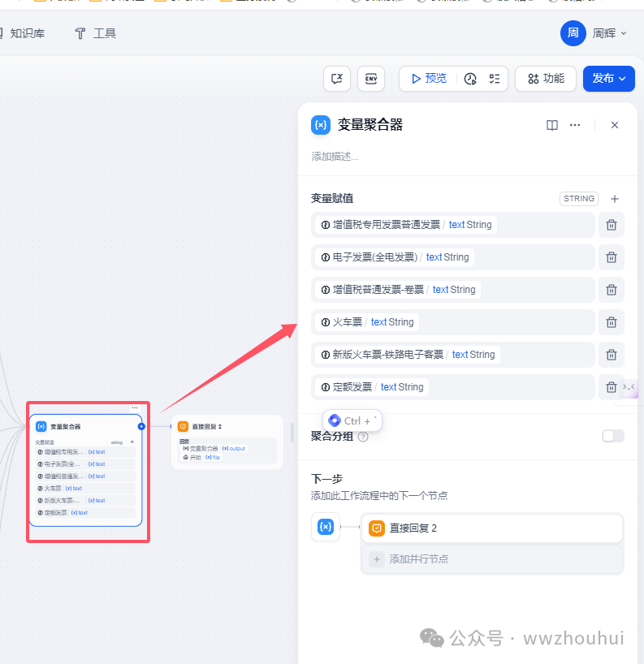Open the 功能 features button
This screenshot has height=664, width=644.
pos(546,79)
